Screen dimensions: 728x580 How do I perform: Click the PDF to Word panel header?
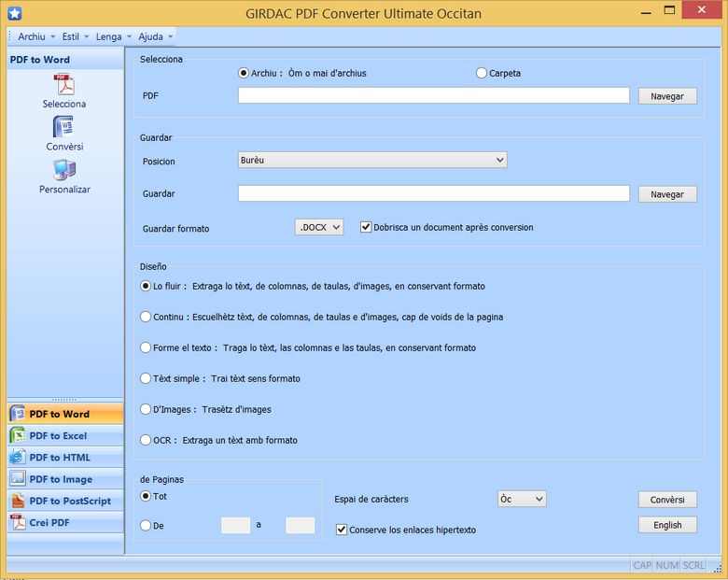pyautogui.click(x=65, y=60)
